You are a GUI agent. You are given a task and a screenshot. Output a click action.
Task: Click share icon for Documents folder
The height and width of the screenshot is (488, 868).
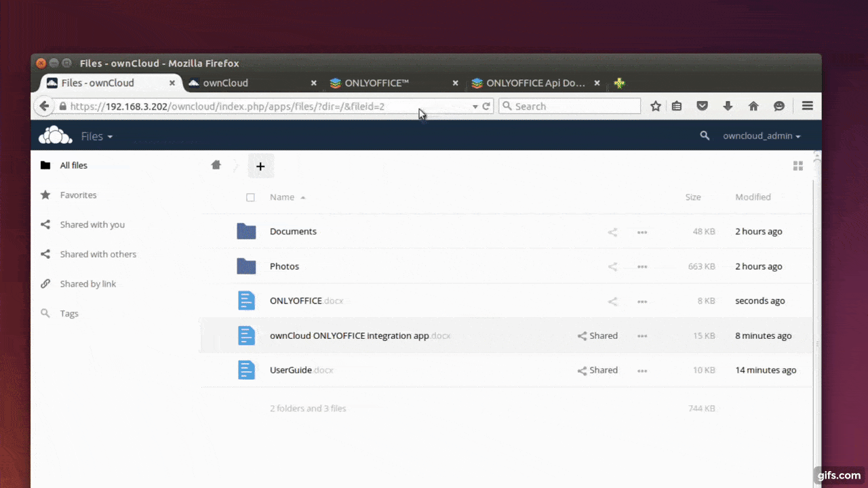tap(612, 232)
